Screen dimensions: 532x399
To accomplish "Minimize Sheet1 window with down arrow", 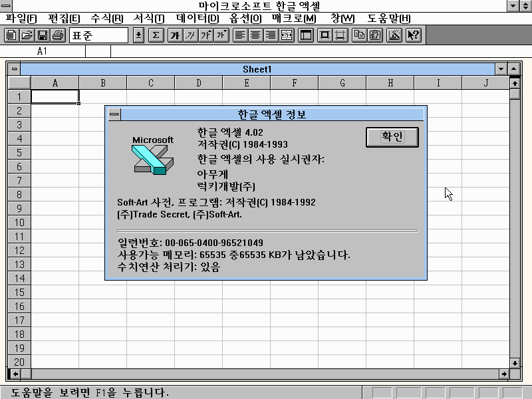I will coord(501,69).
